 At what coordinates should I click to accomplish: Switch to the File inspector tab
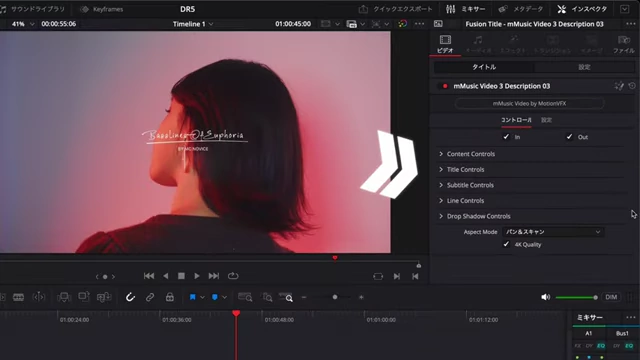(x=623, y=44)
